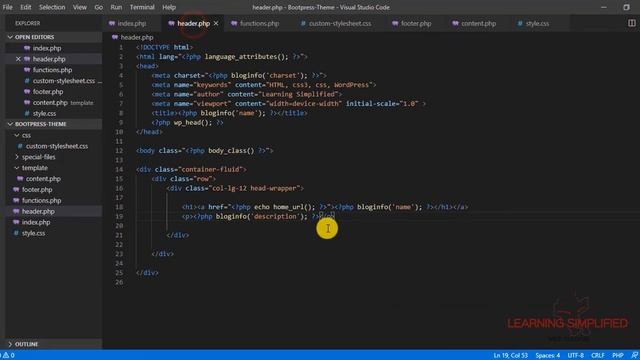Screen dimensions: 640x360
Task: Click PHP file icon on header.php tab
Action: tap(171, 24)
